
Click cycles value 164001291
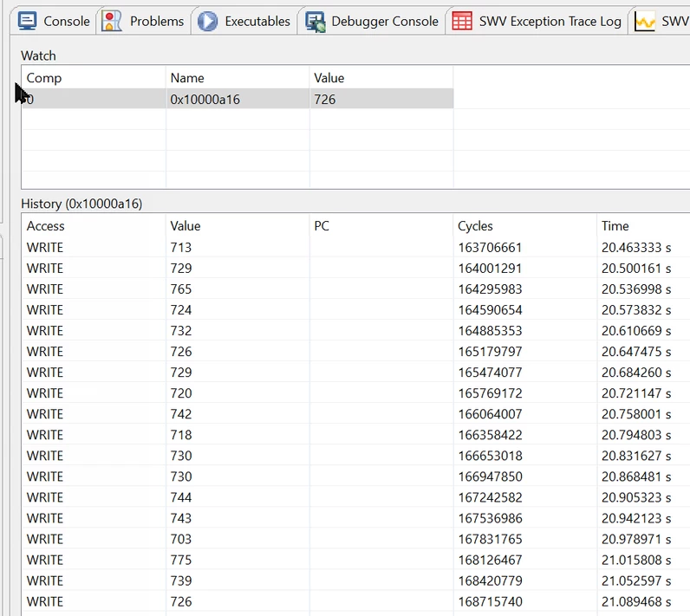coord(490,269)
